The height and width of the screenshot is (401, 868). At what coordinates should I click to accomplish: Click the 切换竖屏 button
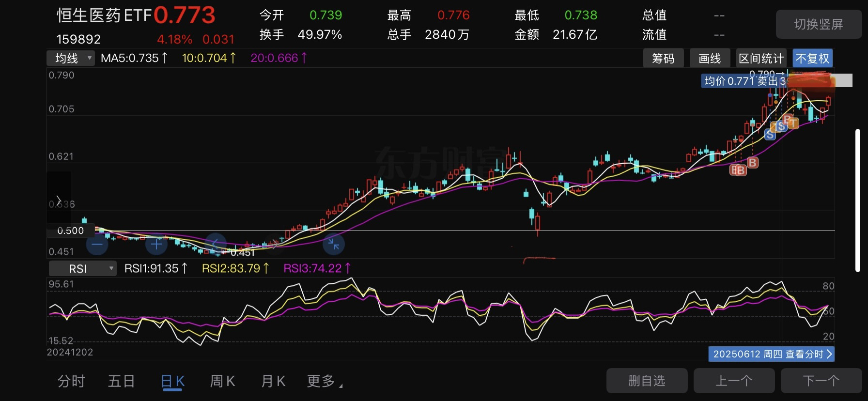pos(819,24)
